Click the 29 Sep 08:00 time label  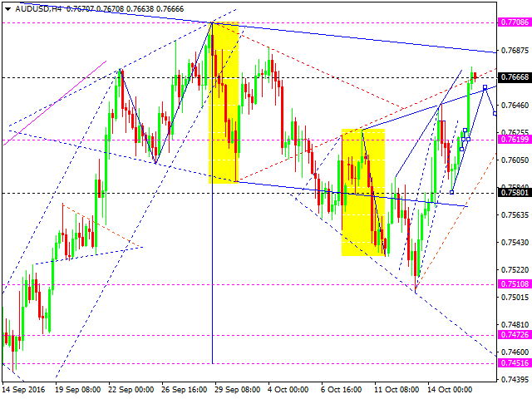[x=238, y=390]
